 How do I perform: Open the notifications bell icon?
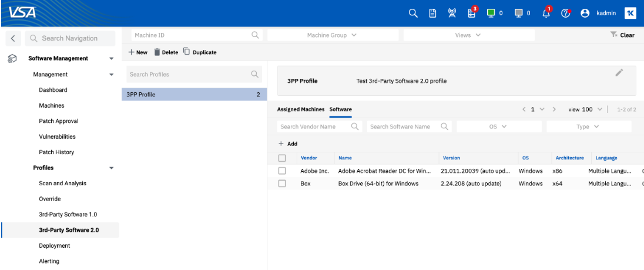(546, 13)
